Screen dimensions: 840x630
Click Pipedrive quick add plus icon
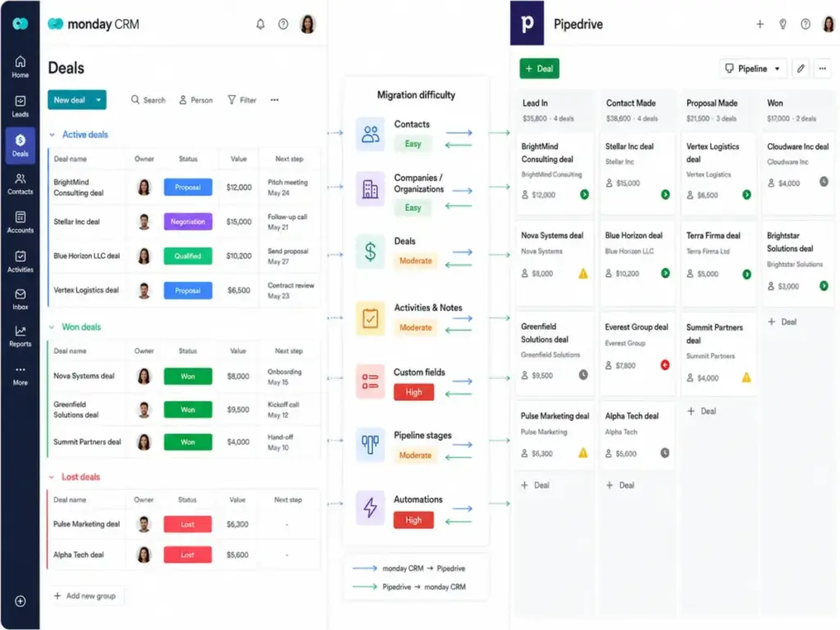click(x=760, y=24)
